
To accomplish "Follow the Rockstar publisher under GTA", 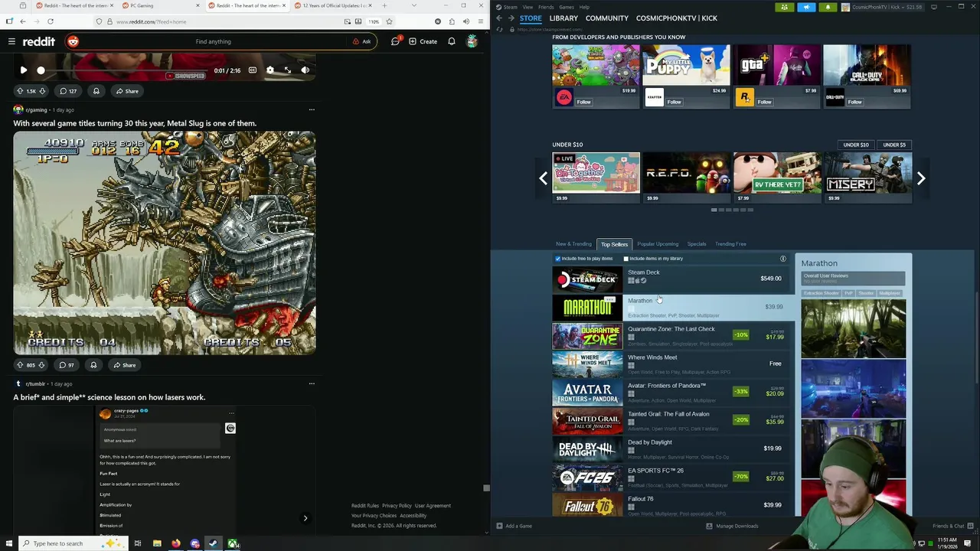I will pyautogui.click(x=764, y=102).
